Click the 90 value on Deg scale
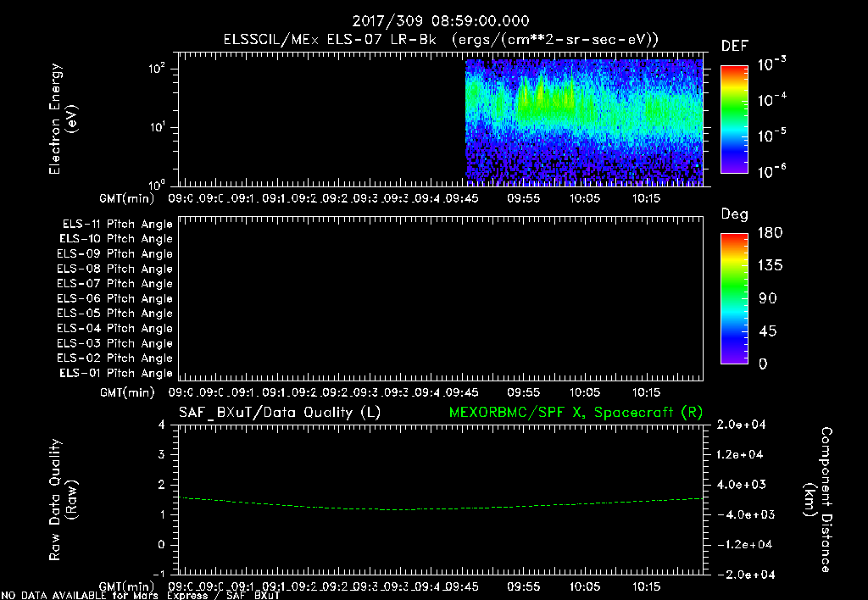The image size is (868, 600). (x=768, y=299)
